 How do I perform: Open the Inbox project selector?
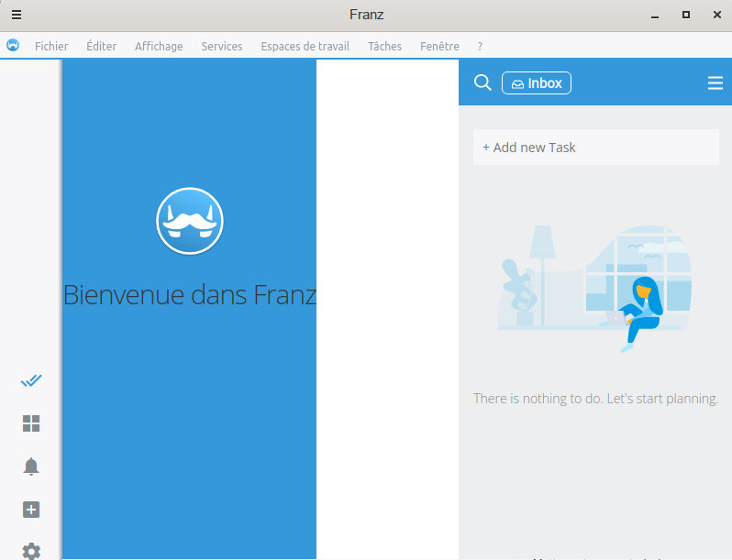[x=537, y=83]
